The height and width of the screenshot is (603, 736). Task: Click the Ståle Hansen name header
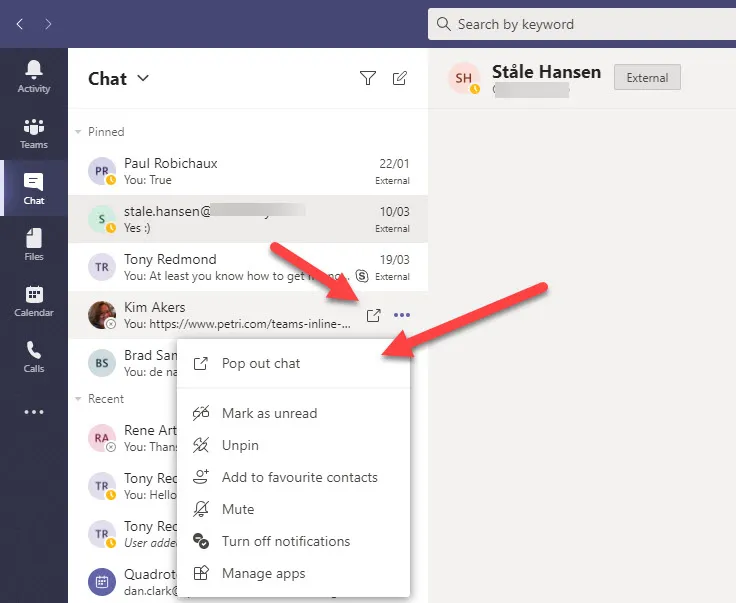546,72
